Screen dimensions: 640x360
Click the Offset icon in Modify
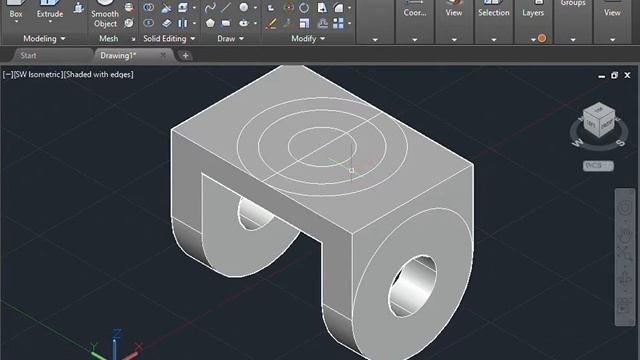[322, 23]
